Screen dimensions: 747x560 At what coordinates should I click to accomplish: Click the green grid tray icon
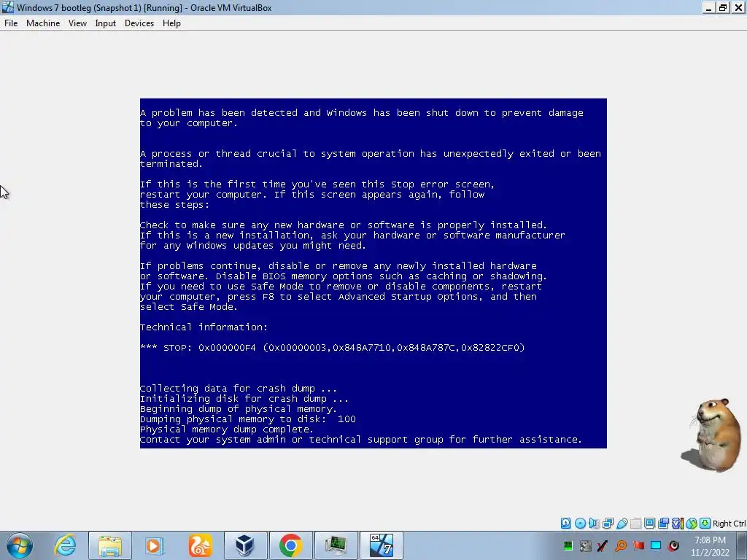(568, 545)
